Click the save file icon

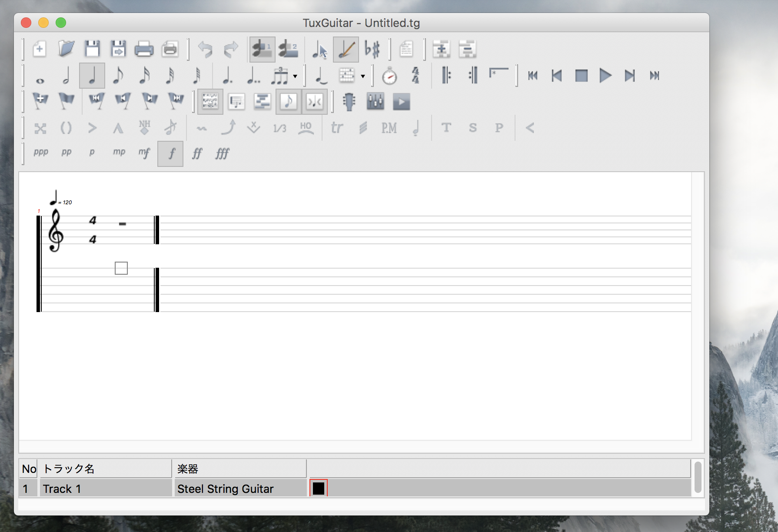click(x=92, y=49)
